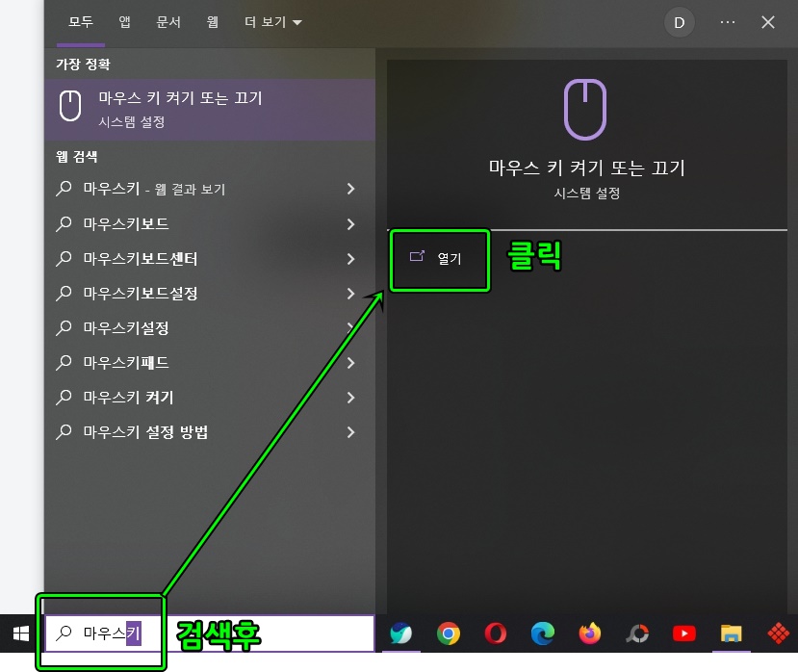Launch Firefox via its taskbar icon
Viewport: 798px width, 672px height.
(x=589, y=633)
